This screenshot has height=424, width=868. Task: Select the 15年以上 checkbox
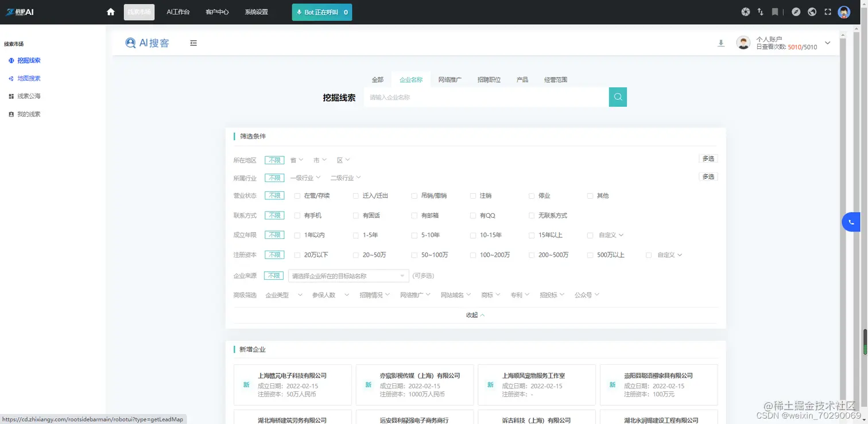pyautogui.click(x=532, y=235)
